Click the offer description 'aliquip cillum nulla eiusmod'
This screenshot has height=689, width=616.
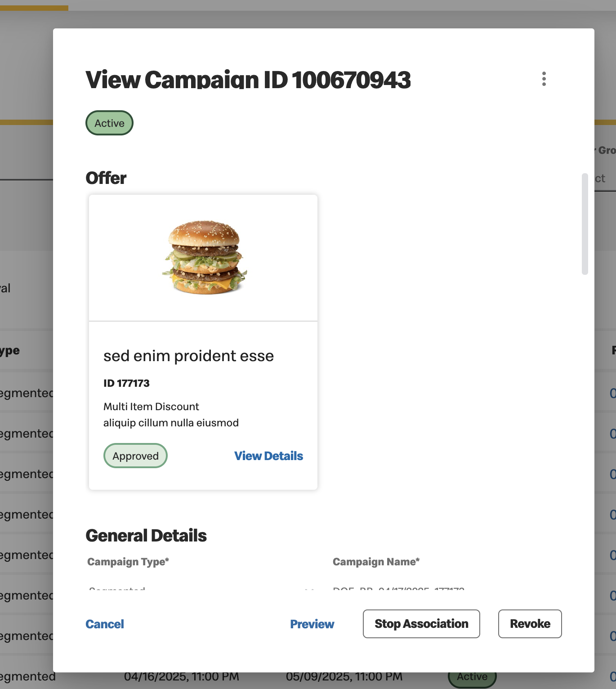(171, 423)
